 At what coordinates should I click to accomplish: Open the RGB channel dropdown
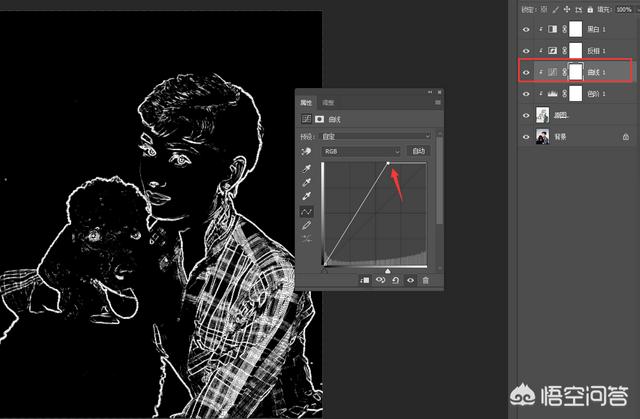click(363, 151)
